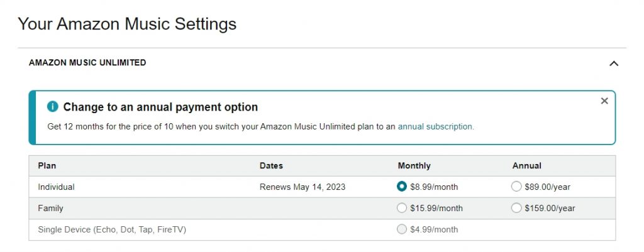This screenshot has height=252, width=644.
Task: Click the Monthly column header
Action: tap(414, 166)
